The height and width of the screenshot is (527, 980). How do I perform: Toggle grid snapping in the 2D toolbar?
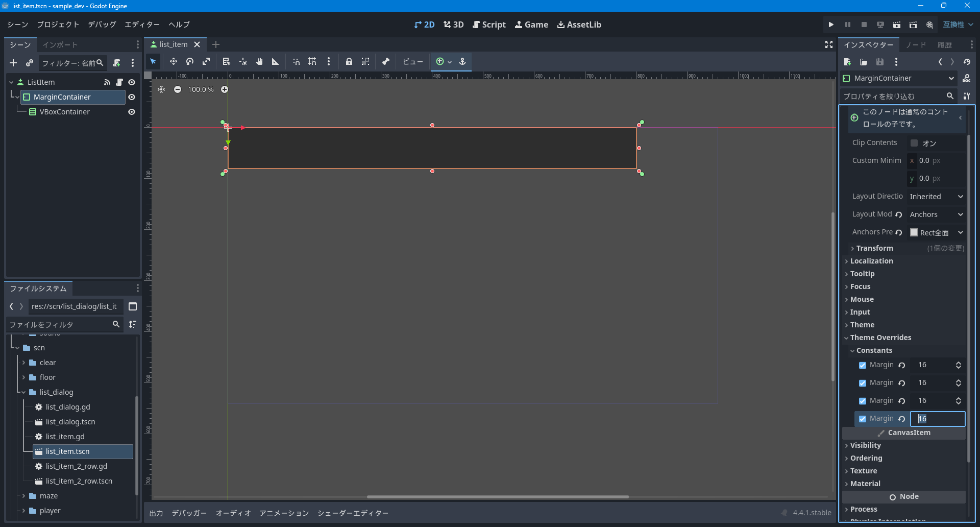click(312, 62)
